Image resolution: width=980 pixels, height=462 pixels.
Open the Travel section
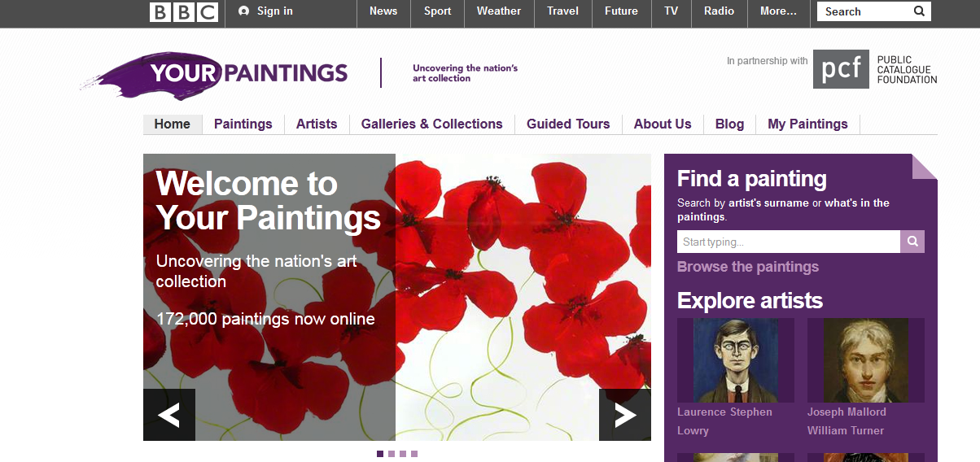(562, 11)
